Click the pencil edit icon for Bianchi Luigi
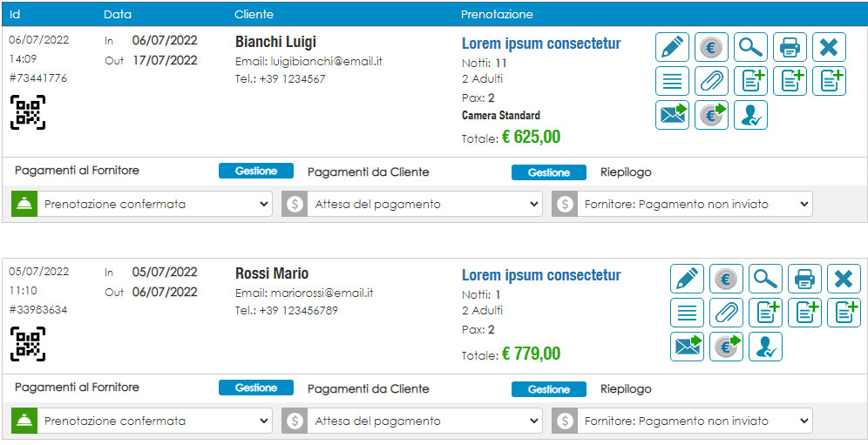Screen dimensions: 868x445 672,47
